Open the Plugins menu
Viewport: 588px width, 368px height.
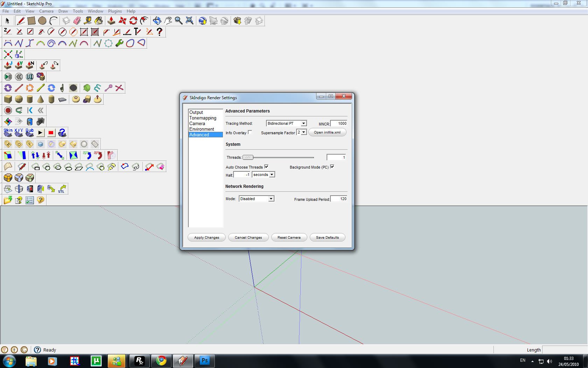[115, 11]
